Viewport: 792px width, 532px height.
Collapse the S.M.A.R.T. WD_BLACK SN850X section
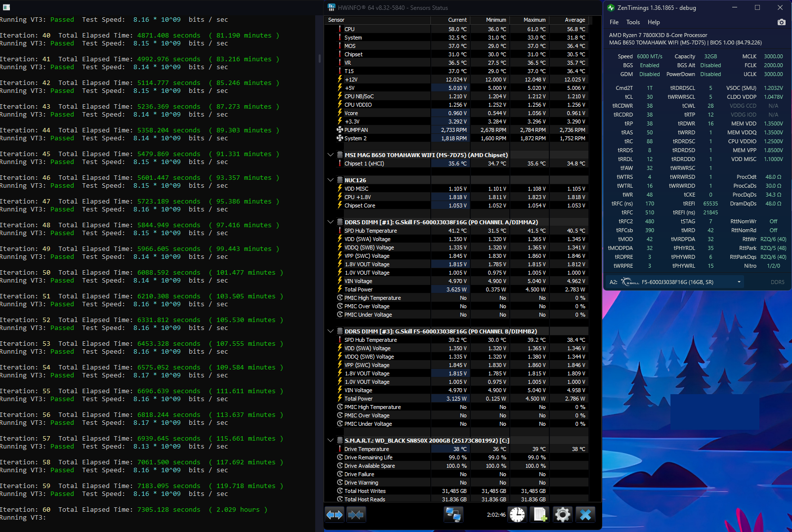tap(331, 441)
